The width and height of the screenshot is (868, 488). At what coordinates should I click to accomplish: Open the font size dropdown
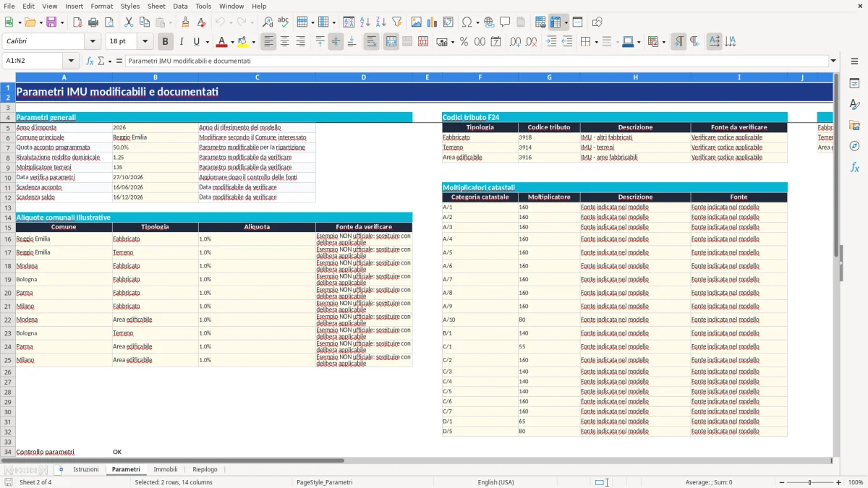(145, 42)
